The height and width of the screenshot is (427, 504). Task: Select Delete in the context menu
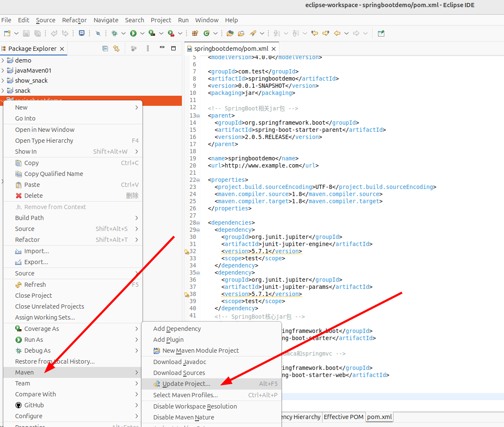click(73, 196)
